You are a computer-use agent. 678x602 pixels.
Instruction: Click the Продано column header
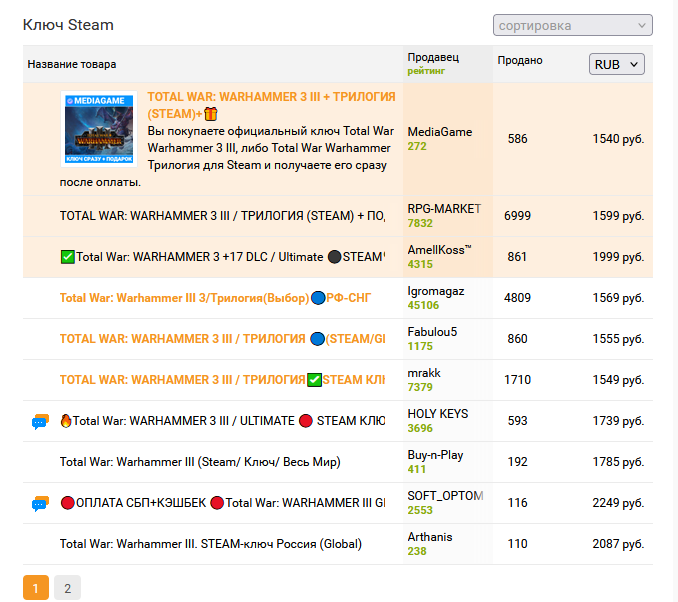click(x=520, y=60)
